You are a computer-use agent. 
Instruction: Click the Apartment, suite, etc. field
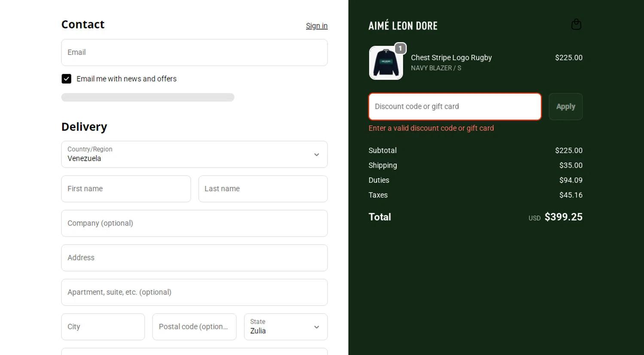[x=194, y=292]
